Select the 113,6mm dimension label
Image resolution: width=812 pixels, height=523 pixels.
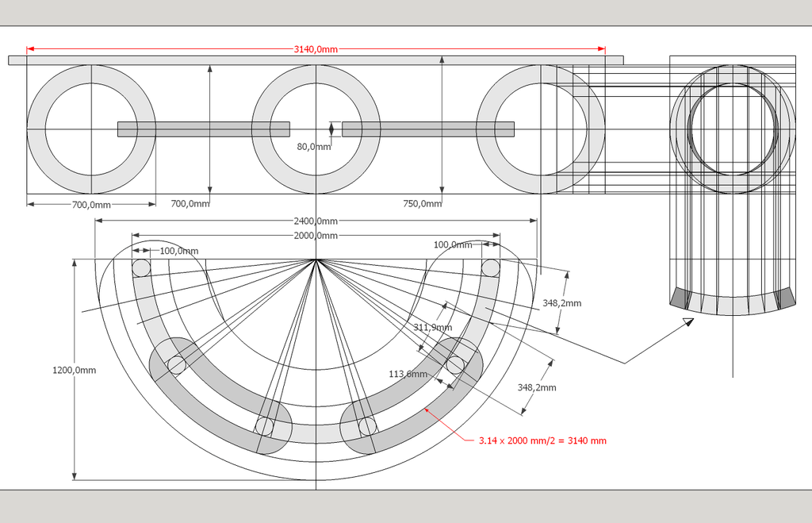[x=408, y=374]
